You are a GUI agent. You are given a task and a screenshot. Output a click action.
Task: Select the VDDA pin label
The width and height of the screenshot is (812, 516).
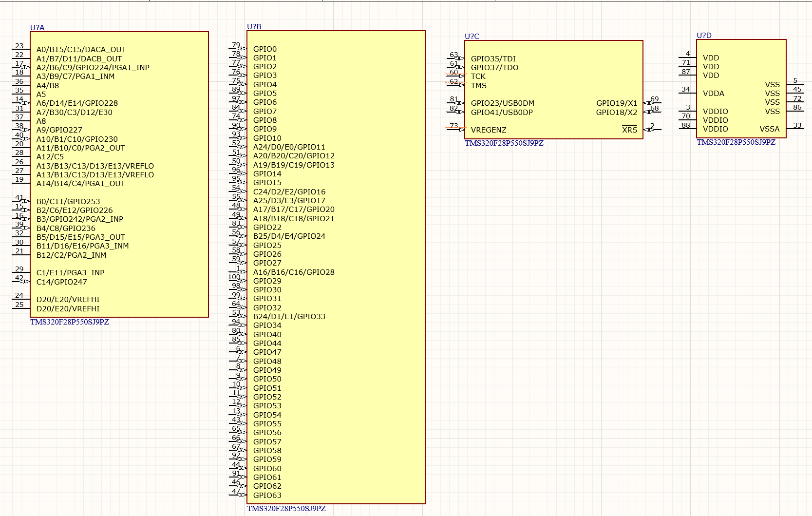tap(714, 94)
